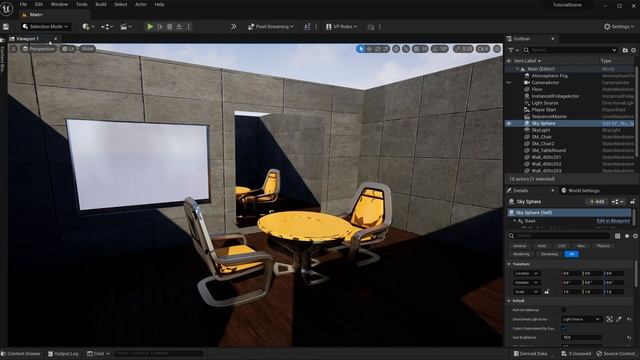
Task: Click the Eject icon in play toolbar
Action: [x=179, y=27]
